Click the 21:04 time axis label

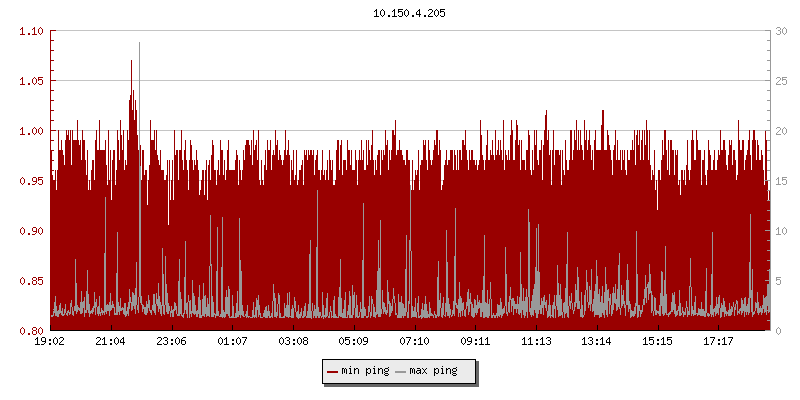click(111, 342)
